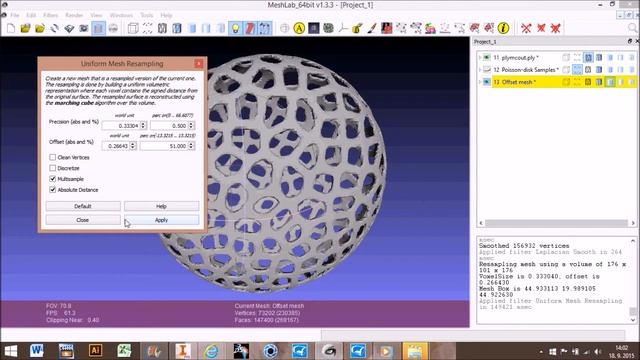This screenshot has height=360, width=640.
Task: Adjust the Precision percentage spinner arrows
Action: click(191, 126)
